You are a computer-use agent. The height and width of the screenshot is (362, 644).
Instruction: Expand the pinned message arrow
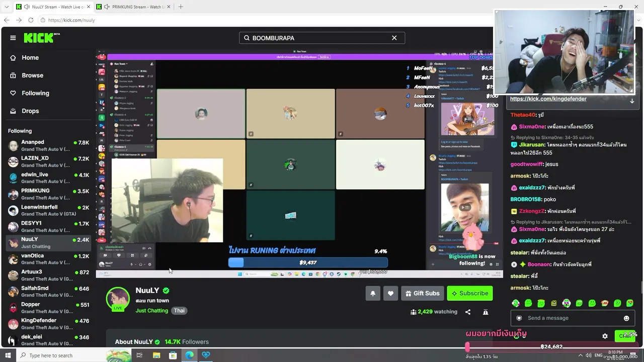(x=632, y=101)
